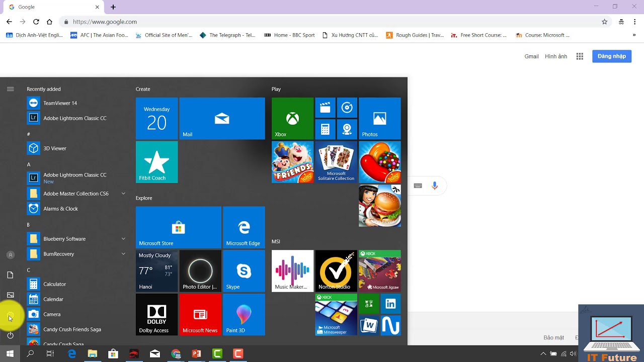Click the Gmail link on Google
644x362 pixels.
(531, 56)
